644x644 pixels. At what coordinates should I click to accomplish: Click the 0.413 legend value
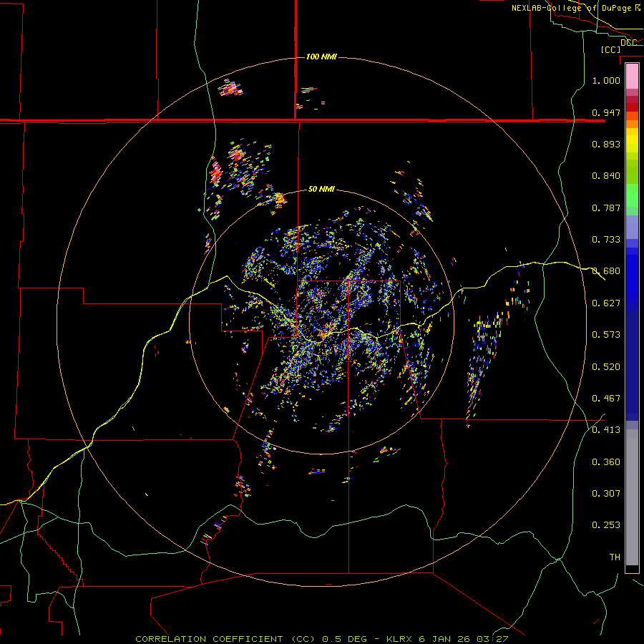(606, 430)
